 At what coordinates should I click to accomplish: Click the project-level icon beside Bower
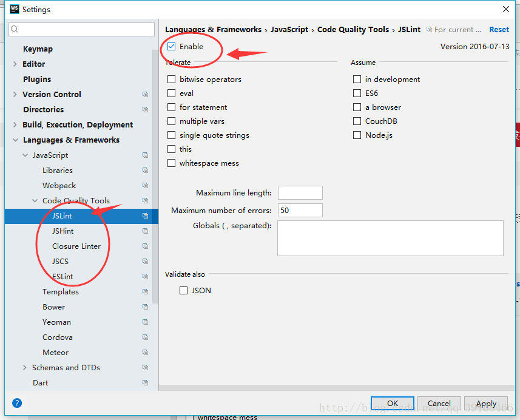[x=145, y=307]
